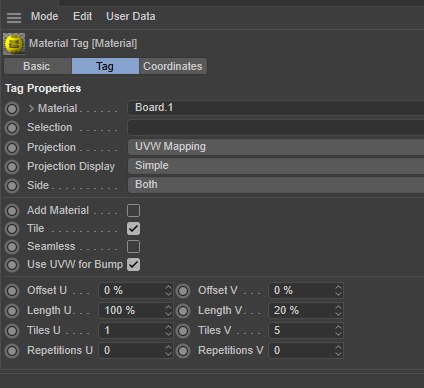Adjust the Repetitions U stepper arrows
424x388 pixels.
(x=168, y=350)
